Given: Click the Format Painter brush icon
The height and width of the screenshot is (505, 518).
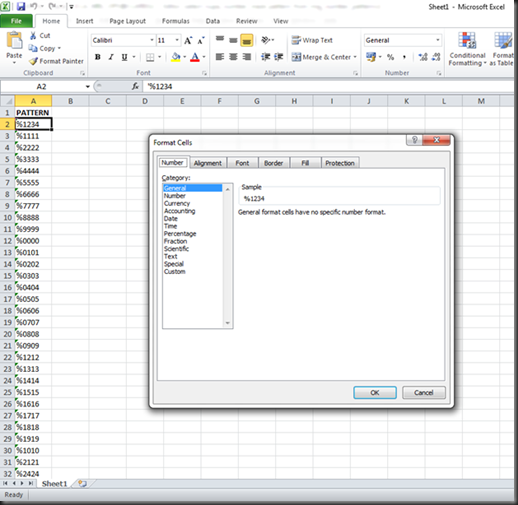Looking at the screenshot, I should click(33, 61).
